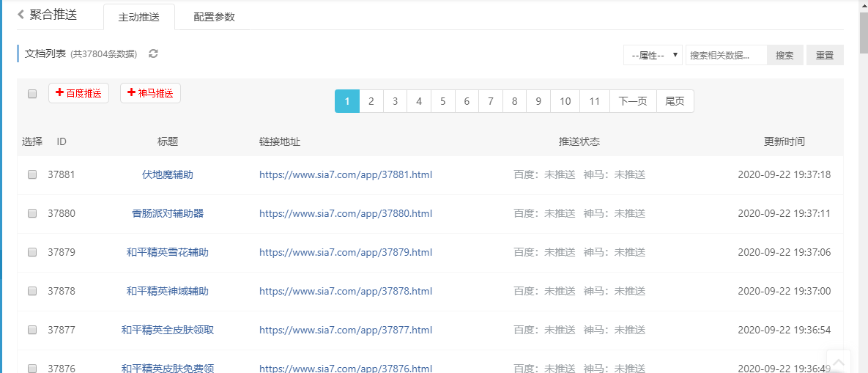Click the 聚合推送 page title
This screenshot has width=868, height=373.
click(x=53, y=15)
